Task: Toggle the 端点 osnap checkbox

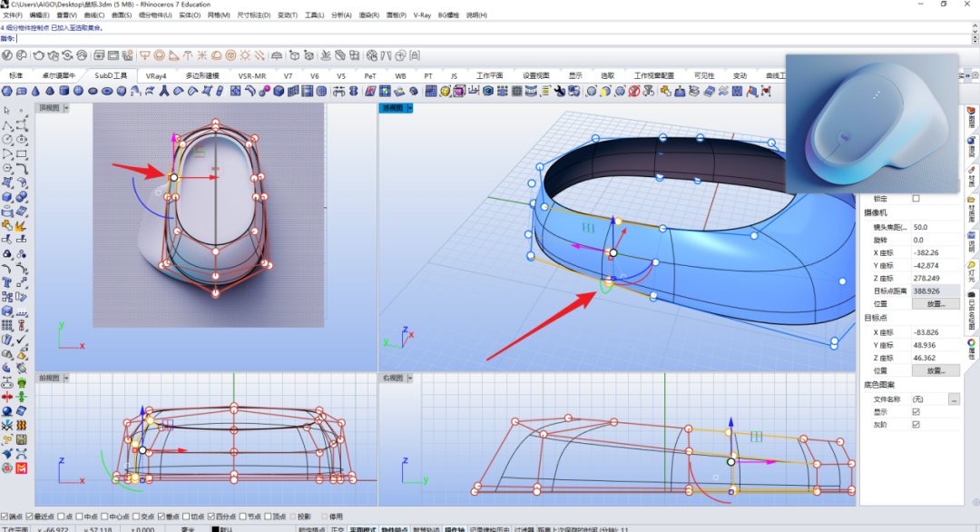Action: [5, 517]
